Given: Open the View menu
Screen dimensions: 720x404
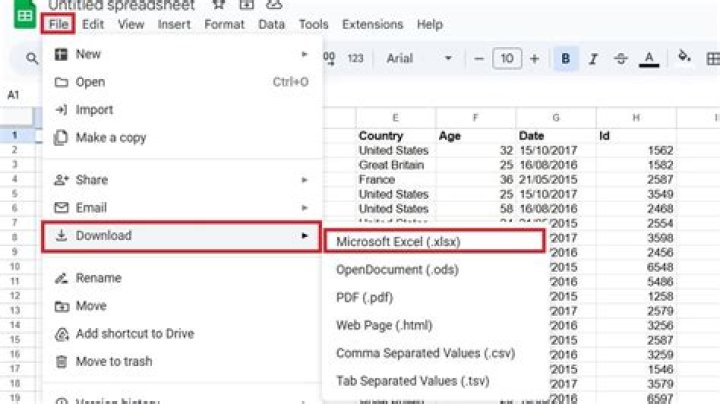Looking at the screenshot, I should [131, 24].
